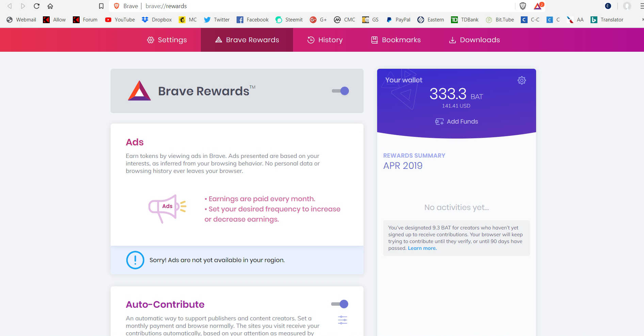Open the History tab
644x336 pixels.
325,40
